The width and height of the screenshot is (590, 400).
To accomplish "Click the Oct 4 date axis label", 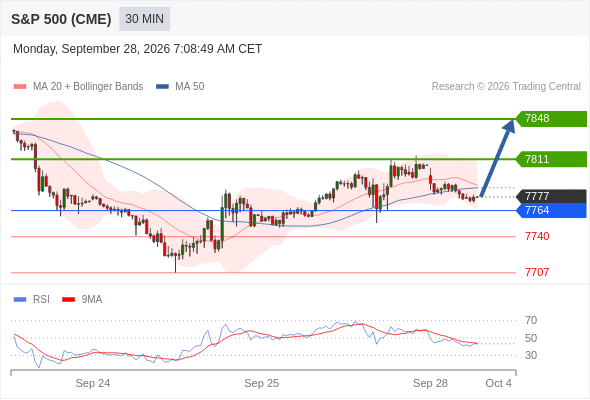I will (499, 383).
